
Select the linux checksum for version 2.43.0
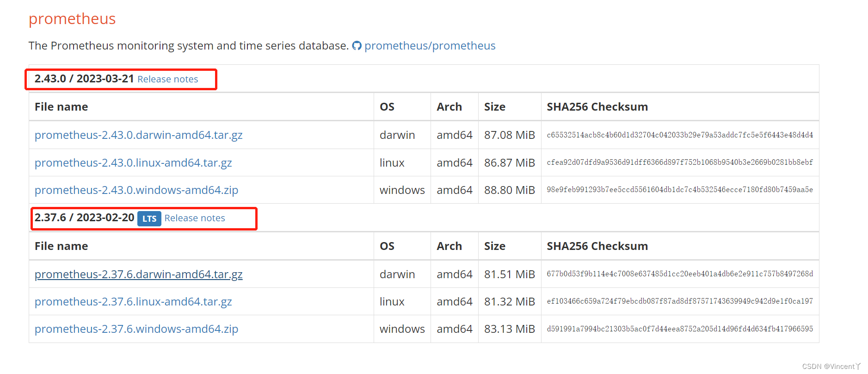coord(678,162)
